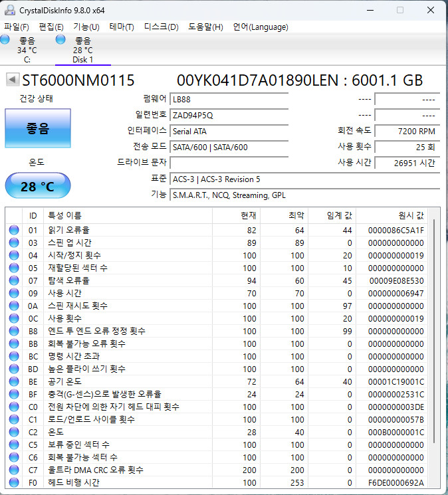Screen dimensions: 448x495
Task: Click status orb for 명령 시간 초과 row
Action: (14, 356)
